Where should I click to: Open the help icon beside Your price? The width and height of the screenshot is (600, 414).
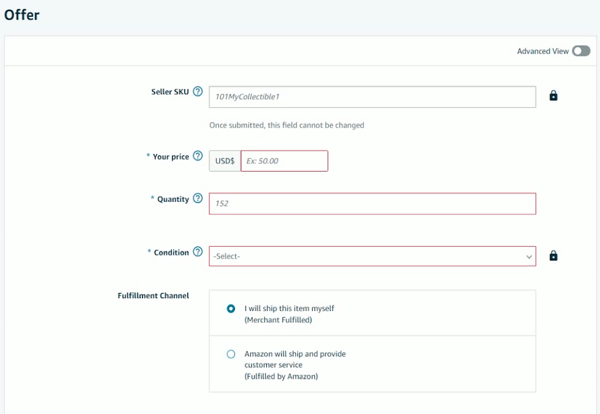pos(197,156)
